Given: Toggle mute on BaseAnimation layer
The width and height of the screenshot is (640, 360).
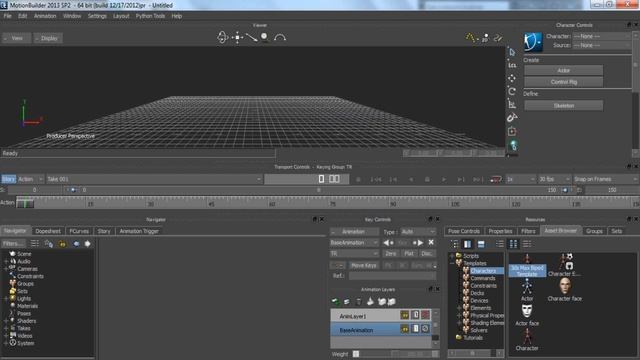Looking at the screenshot, I should [404, 329].
